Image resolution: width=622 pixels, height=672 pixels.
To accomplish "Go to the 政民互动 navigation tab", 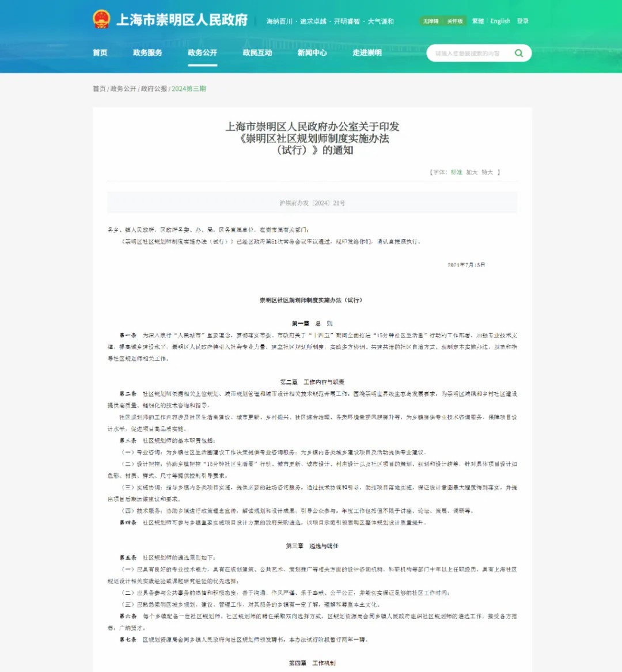I will [x=257, y=53].
